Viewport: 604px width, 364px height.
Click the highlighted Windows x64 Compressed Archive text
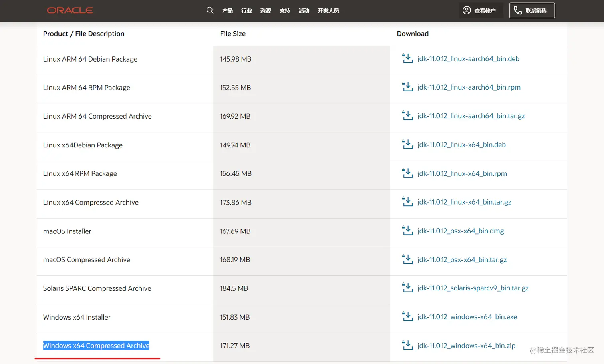[96, 346]
